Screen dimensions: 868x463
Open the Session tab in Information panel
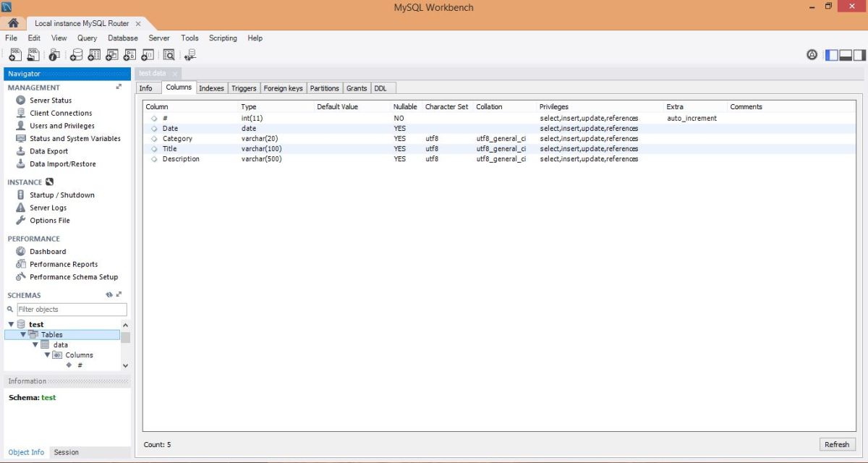pos(66,452)
